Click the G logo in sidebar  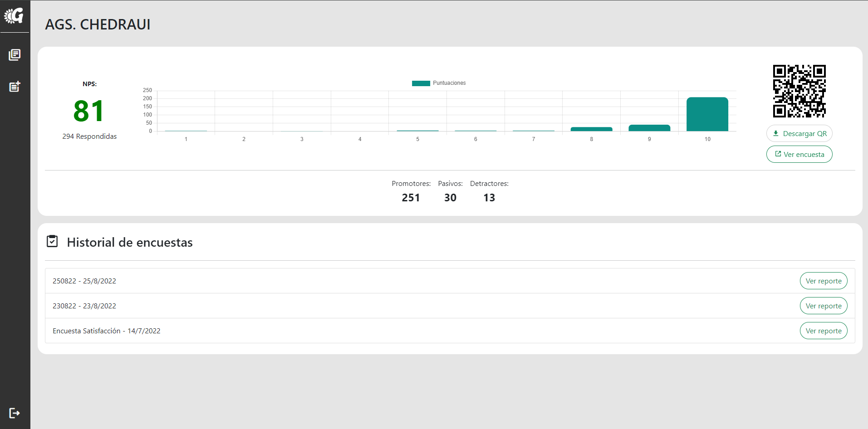click(14, 16)
